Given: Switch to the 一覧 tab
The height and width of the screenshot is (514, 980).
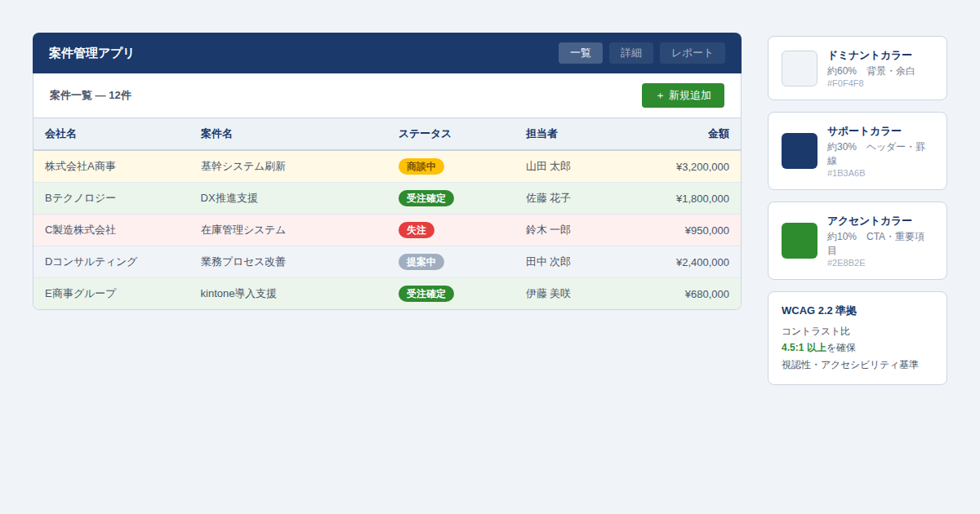Looking at the screenshot, I should pyautogui.click(x=581, y=53).
